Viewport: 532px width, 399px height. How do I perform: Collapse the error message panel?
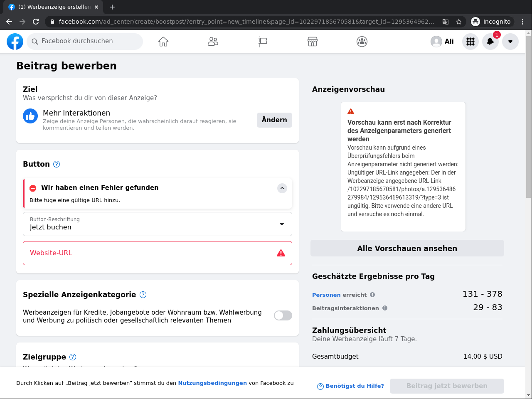282,188
